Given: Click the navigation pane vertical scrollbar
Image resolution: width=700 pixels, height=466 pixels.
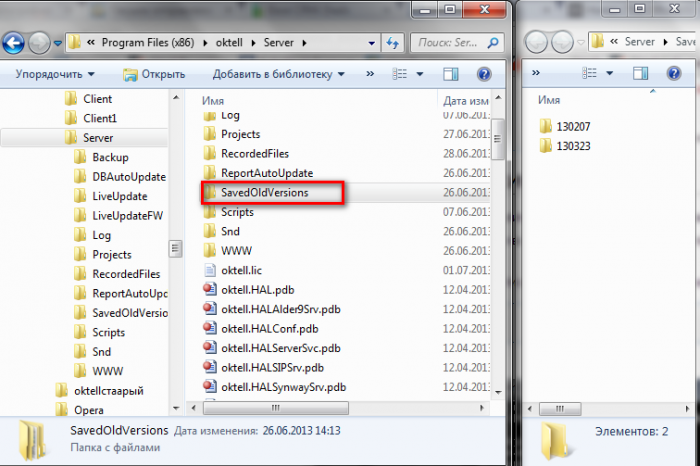Looking at the screenshot, I should (177, 250).
